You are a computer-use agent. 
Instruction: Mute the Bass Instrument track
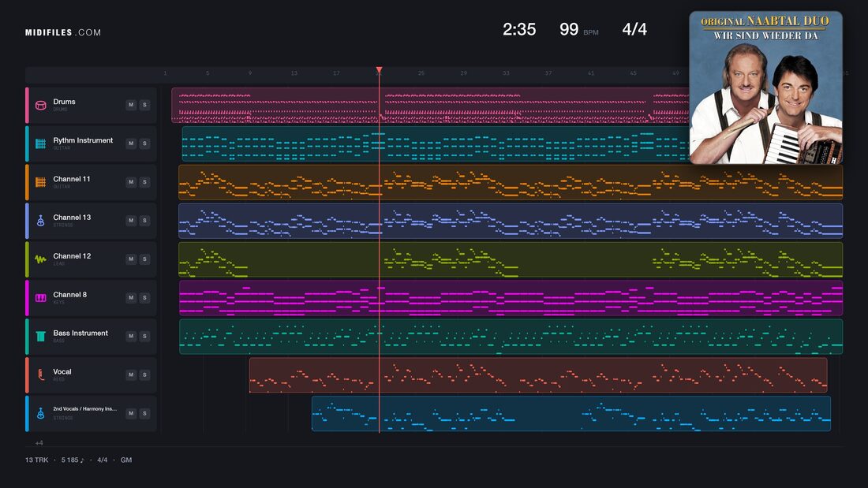131,336
